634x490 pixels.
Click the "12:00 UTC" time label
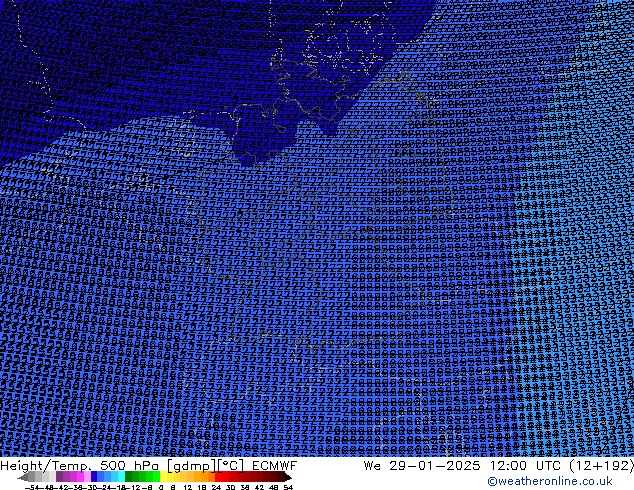point(526,466)
